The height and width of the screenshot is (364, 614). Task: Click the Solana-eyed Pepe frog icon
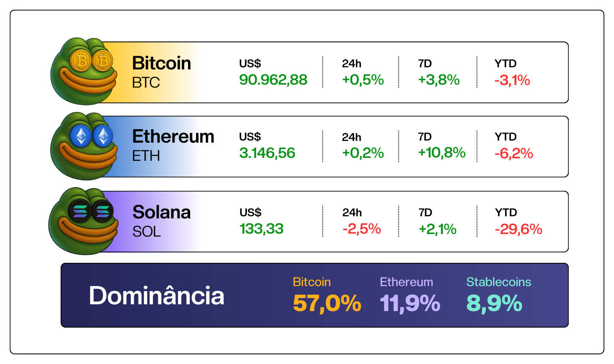pos(84,221)
